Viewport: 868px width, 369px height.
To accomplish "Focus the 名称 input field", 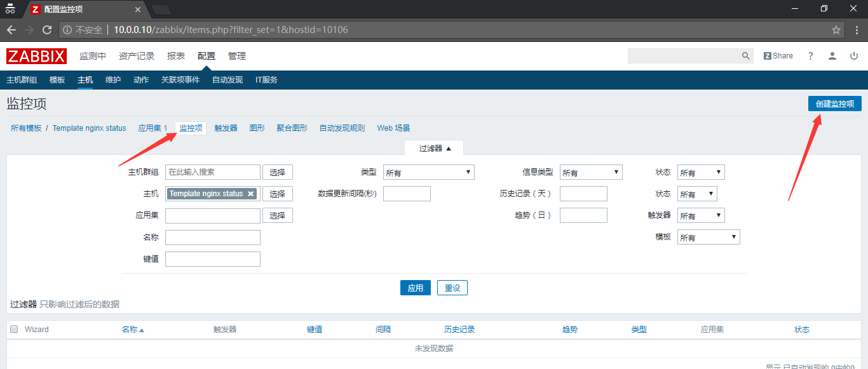I will (213, 237).
